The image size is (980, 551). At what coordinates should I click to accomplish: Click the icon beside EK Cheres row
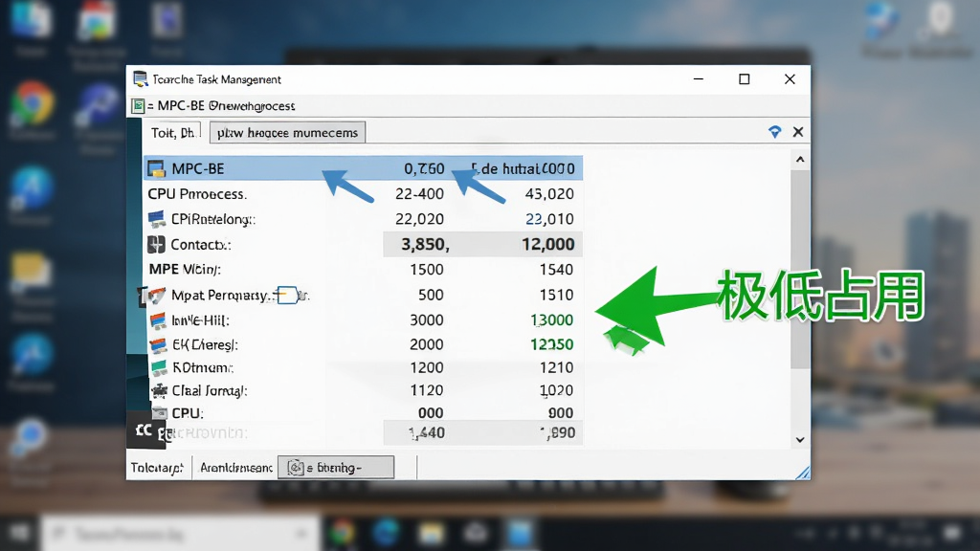pyautogui.click(x=159, y=344)
